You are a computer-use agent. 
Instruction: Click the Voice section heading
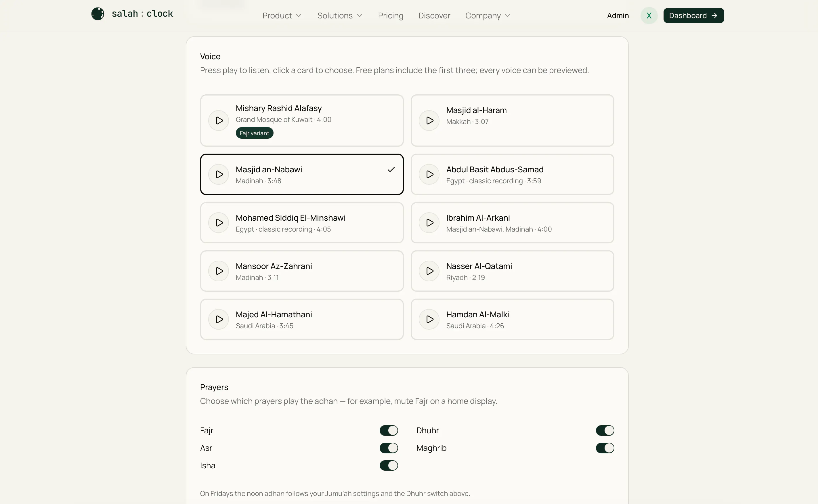click(210, 56)
